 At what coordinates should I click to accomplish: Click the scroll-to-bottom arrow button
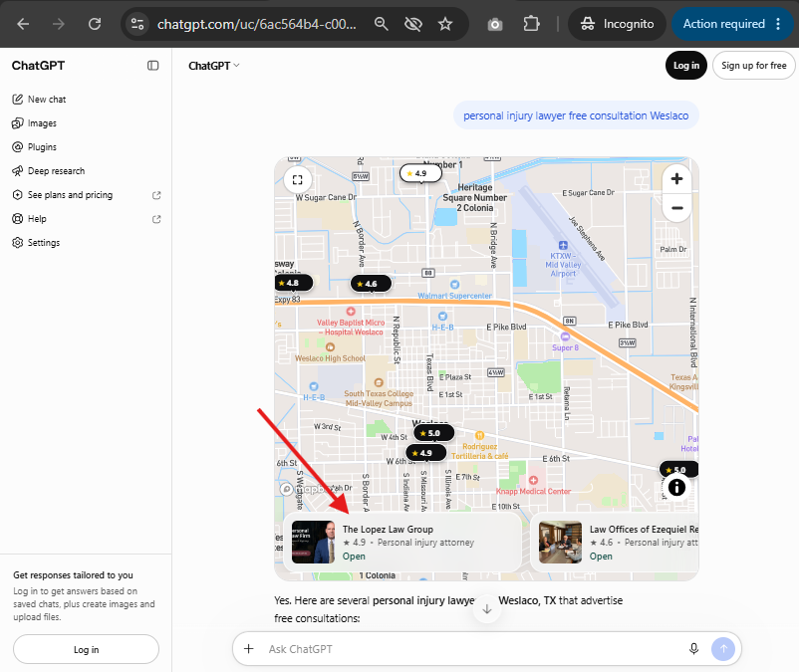pyautogui.click(x=486, y=609)
